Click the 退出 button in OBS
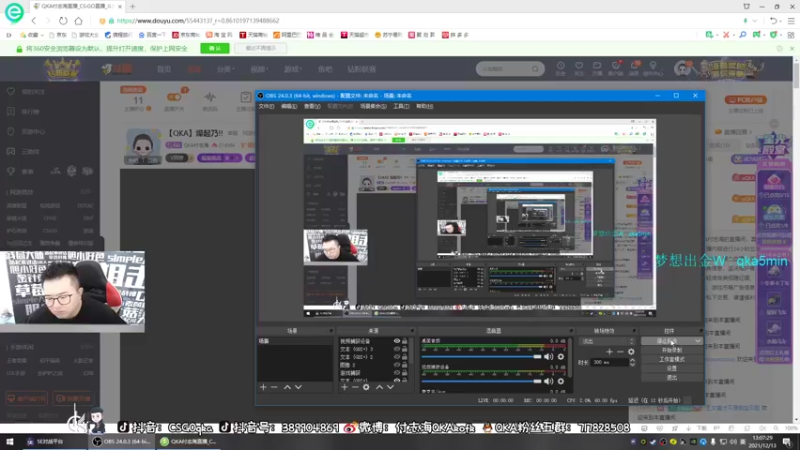 pyautogui.click(x=671, y=378)
